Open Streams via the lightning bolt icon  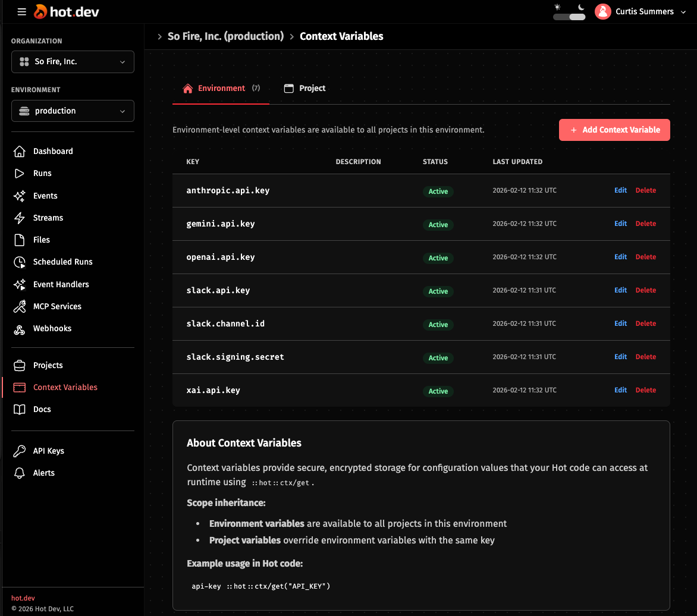pos(20,218)
